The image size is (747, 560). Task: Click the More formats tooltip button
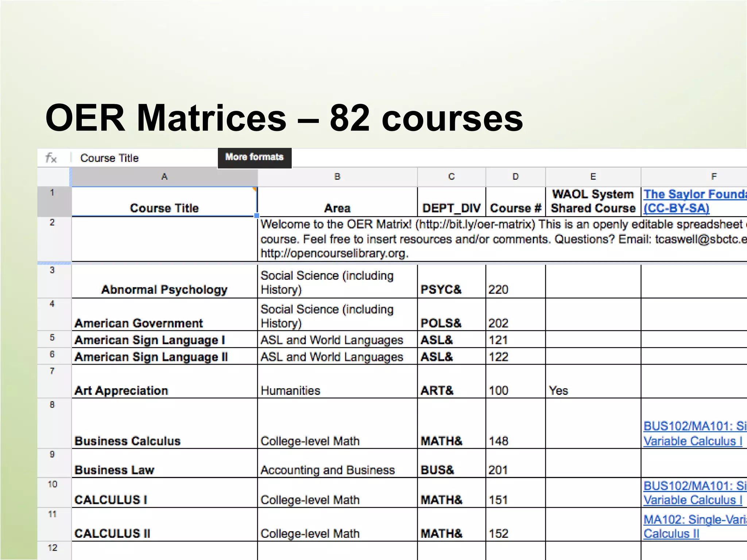click(x=254, y=157)
